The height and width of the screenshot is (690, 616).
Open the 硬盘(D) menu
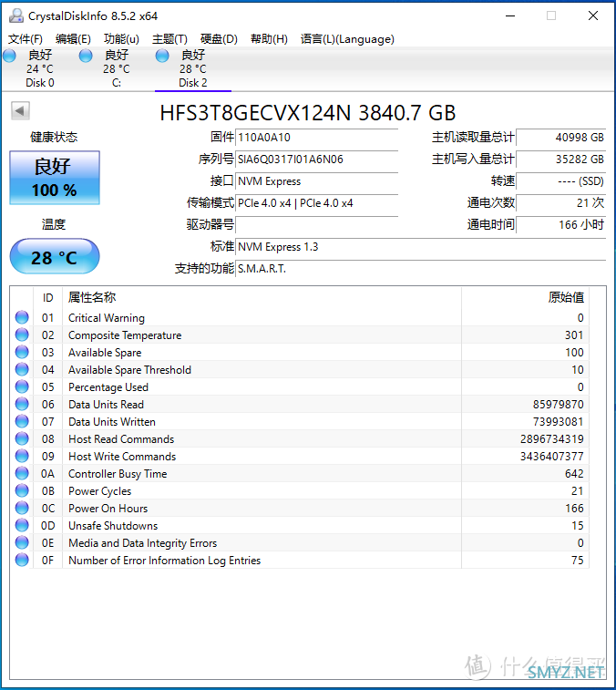(x=219, y=39)
